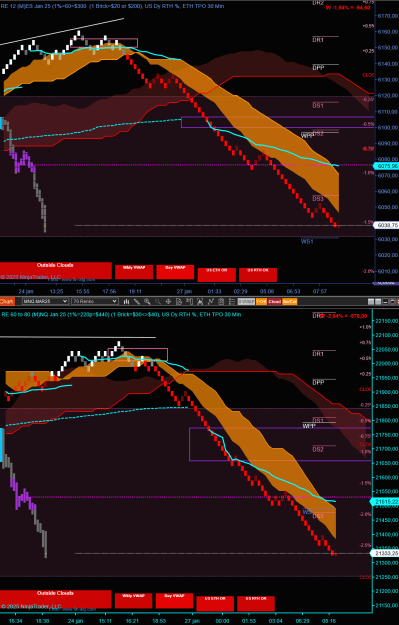Click the zoom in magnifier icon

(147, 301)
